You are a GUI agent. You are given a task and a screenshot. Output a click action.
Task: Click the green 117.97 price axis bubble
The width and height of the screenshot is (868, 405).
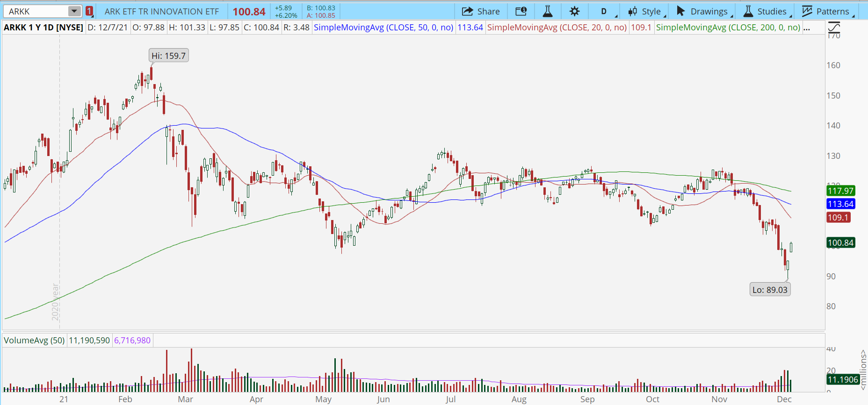[841, 191]
